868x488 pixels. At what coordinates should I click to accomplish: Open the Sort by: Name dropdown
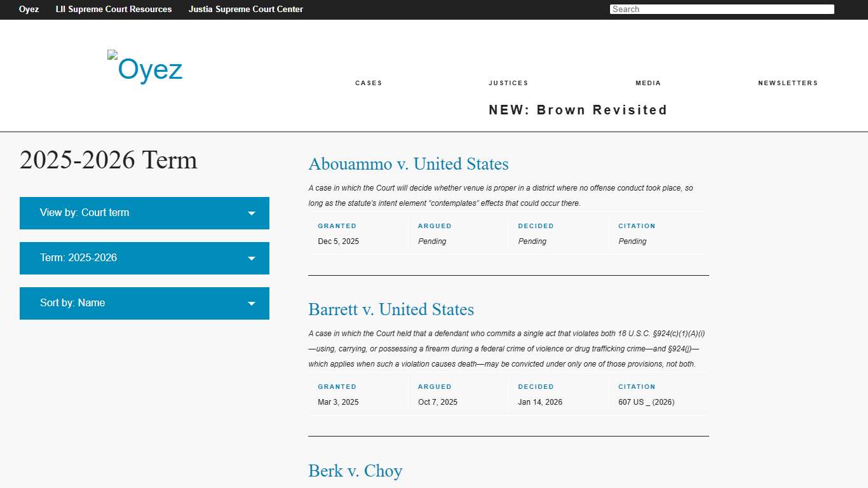[x=144, y=303]
